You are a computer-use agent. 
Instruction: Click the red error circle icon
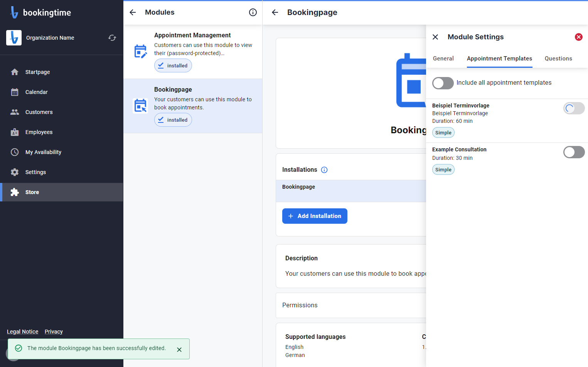coord(579,37)
